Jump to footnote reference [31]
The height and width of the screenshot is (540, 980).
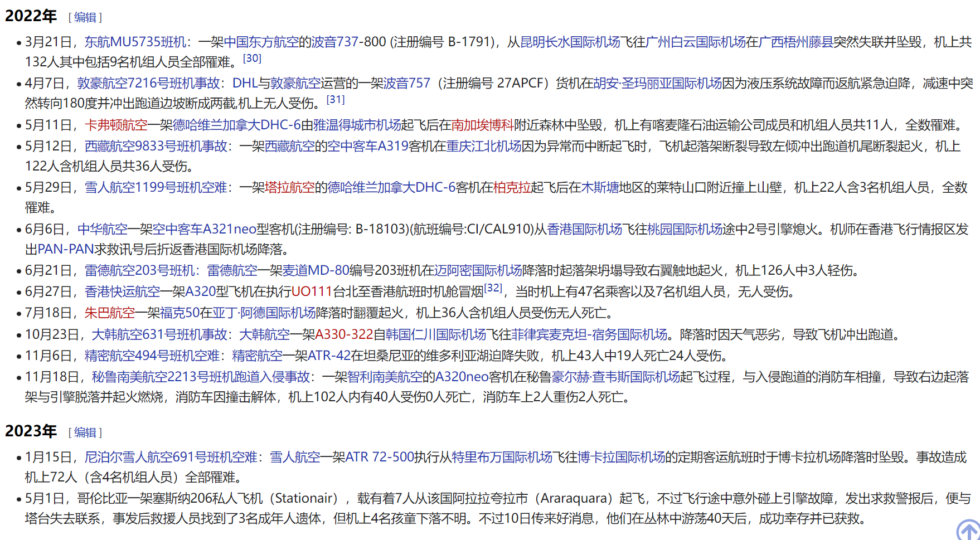(x=336, y=99)
